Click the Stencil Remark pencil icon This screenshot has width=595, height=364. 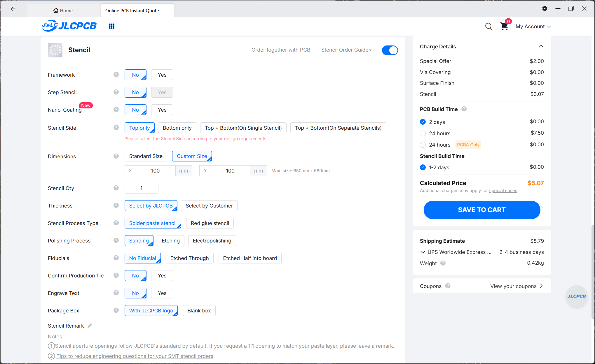pyautogui.click(x=90, y=326)
